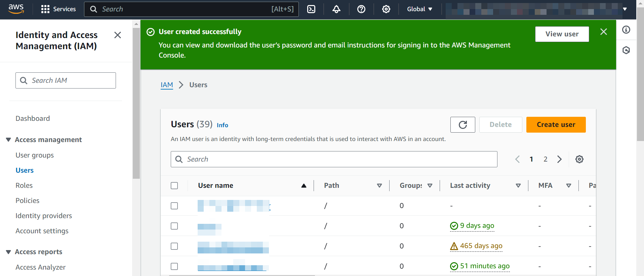Click the 51 minutes ago activity status
Viewport: 644px width, 276px height.
click(480, 266)
